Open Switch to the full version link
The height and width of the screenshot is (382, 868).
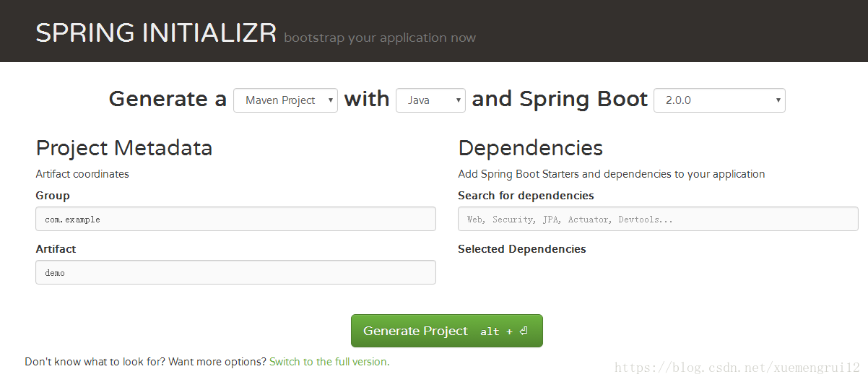coord(329,362)
